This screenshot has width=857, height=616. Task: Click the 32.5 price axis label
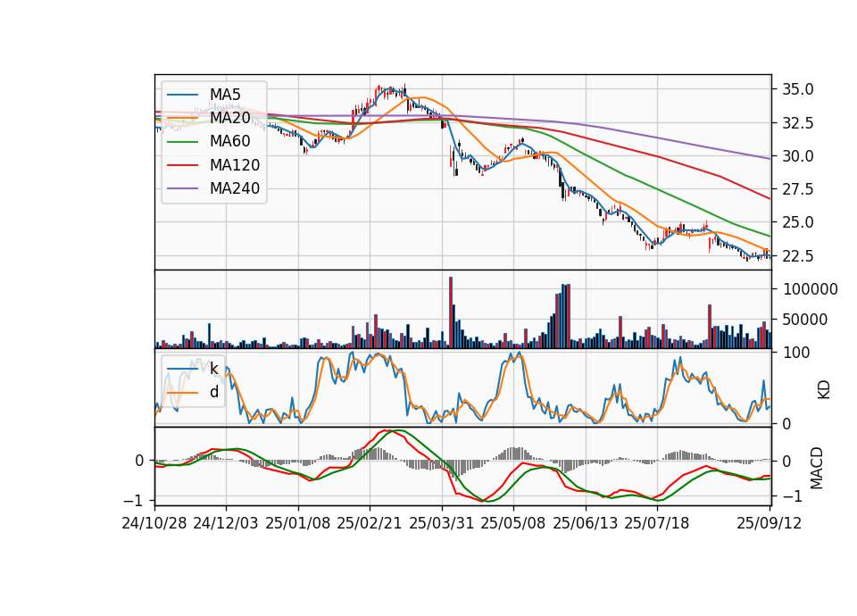click(797, 123)
